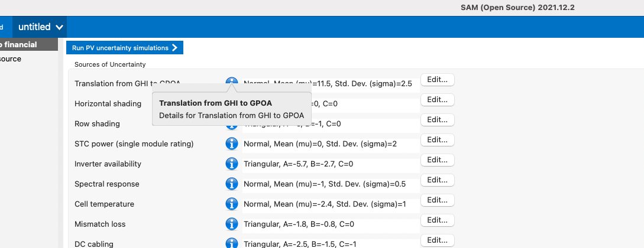This screenshot has height=248, width=644.
Task: Edit Cell temperature distribution
Action: click(438, 200)
